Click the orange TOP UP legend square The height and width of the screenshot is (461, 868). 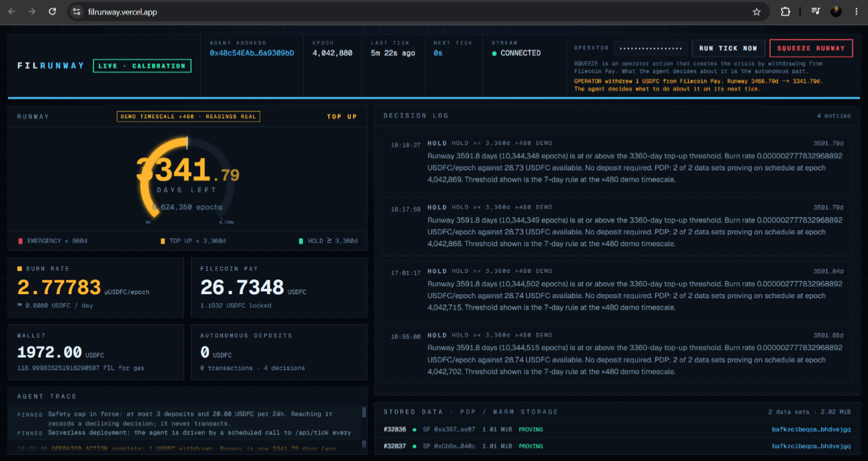[x=163, y=241]
